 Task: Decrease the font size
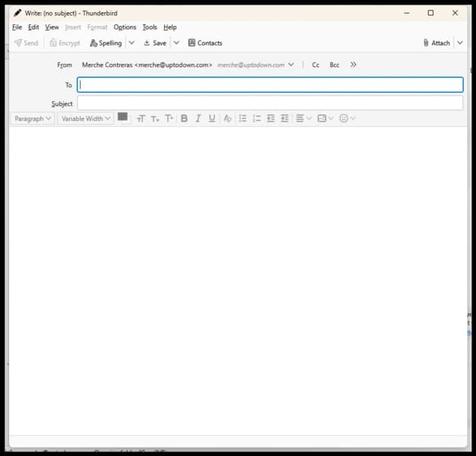[155, 119]
